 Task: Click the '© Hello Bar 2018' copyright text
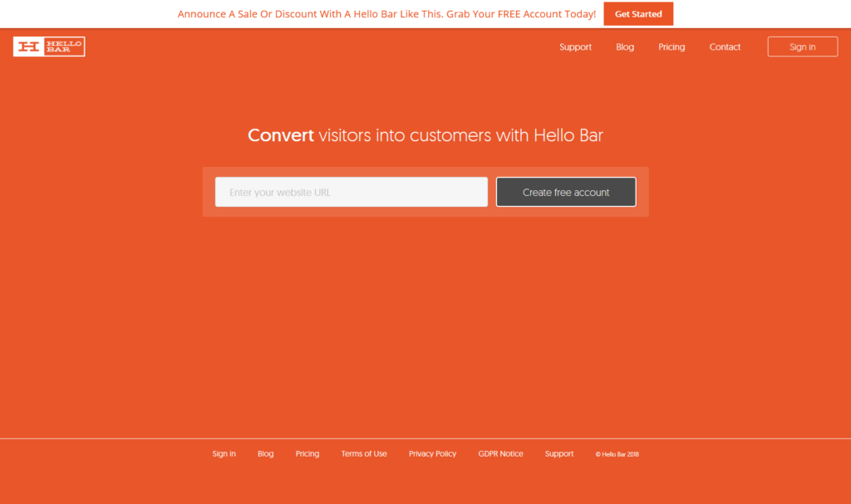[x=617, y=454]
